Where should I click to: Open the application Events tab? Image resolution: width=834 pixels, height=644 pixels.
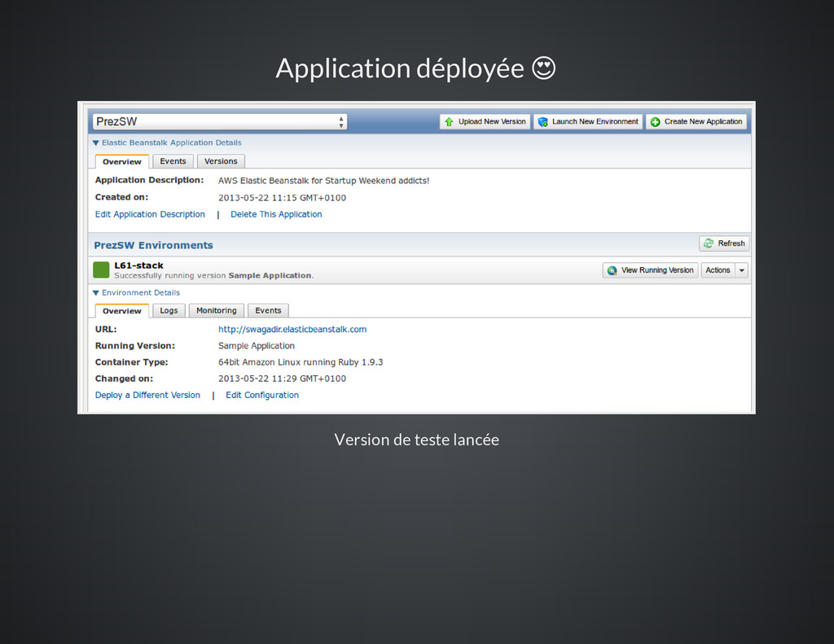173,161
